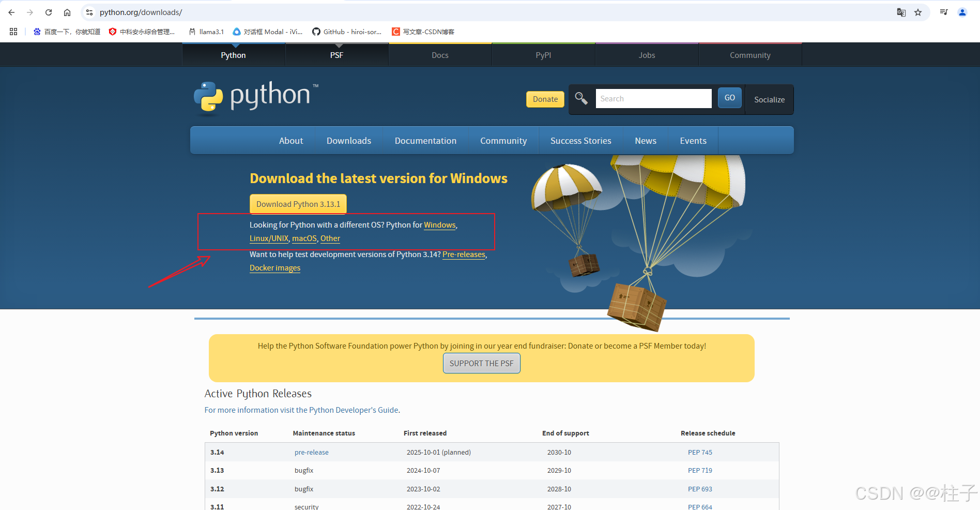Select the PSF top tab
Image resolution: width=980 pixels, height=510 pixels.
[x=336, y=55]
